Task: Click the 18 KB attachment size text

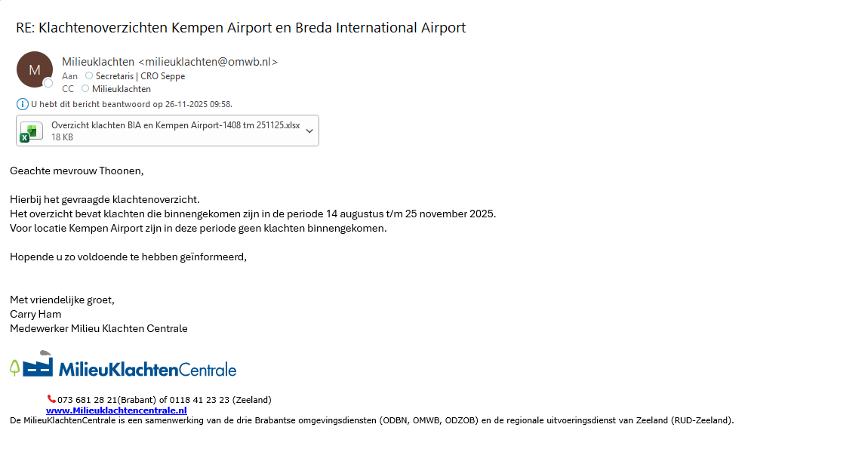Action: click(62, 137)
